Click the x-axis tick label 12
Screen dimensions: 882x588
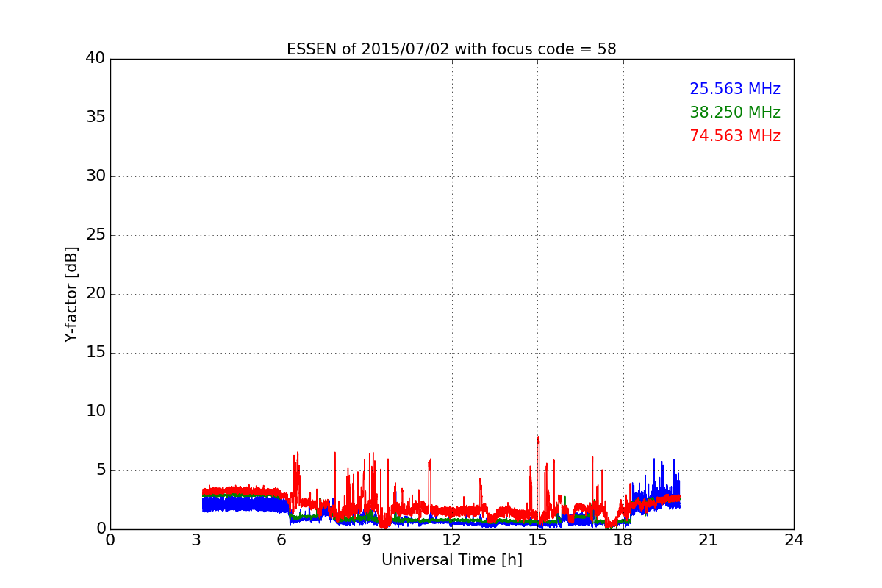pos(452,539)
